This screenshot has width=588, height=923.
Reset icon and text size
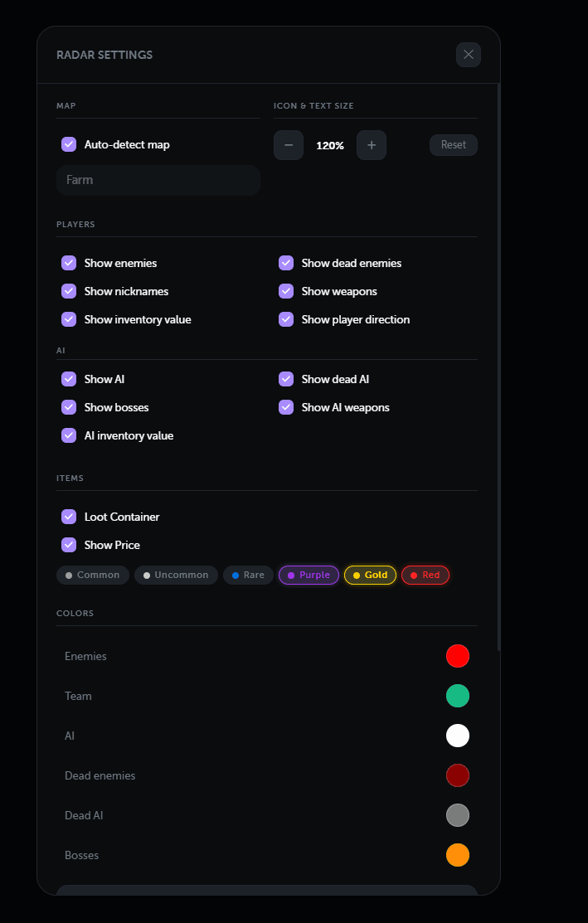453,145
